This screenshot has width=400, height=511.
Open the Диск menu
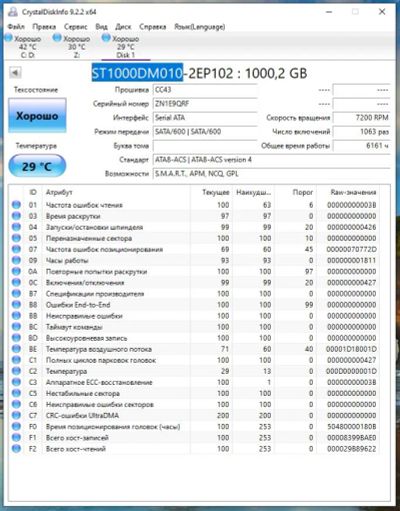pyautogui.click(x=123, y=27)
